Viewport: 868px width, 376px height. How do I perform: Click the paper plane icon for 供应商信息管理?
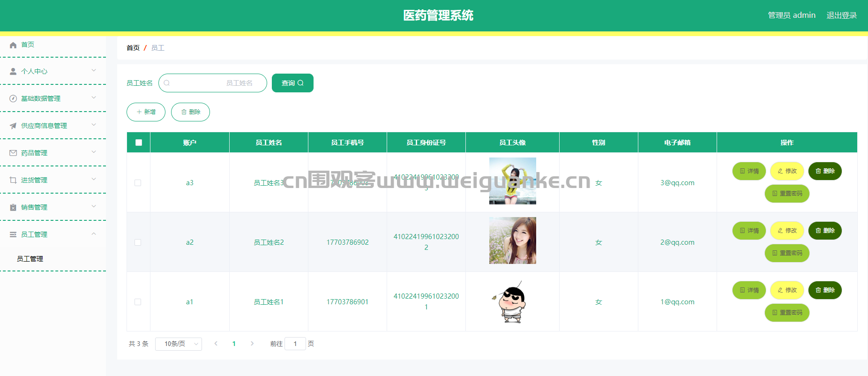coord(13,126)
